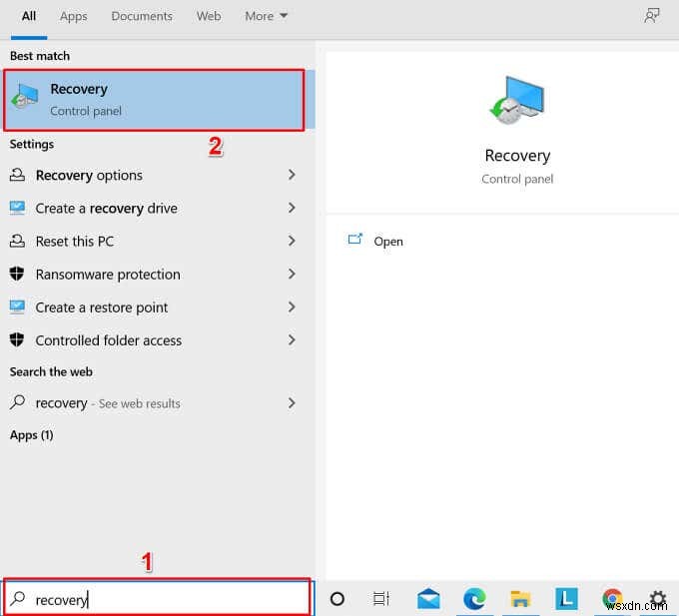Open the blue L app on taskbar
This screenshot has width=679, height=616.
tap(566, 598)
